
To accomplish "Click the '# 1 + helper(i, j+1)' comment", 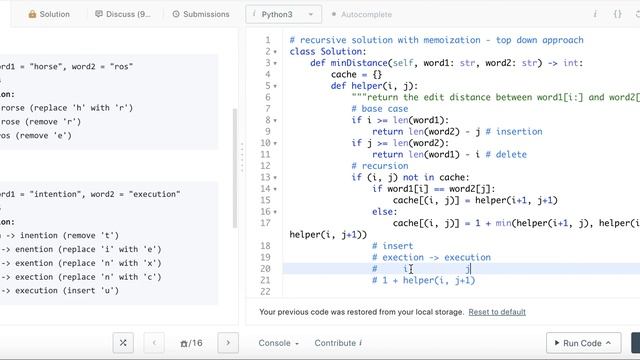I will tap(423, 280).
